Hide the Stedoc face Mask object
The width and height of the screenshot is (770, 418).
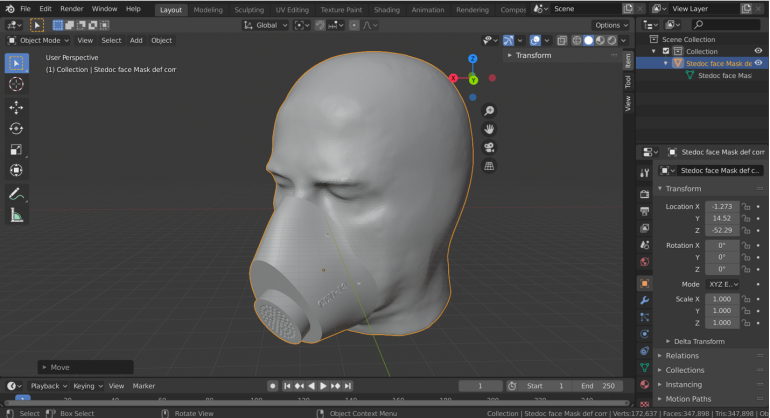pos(757,63)
